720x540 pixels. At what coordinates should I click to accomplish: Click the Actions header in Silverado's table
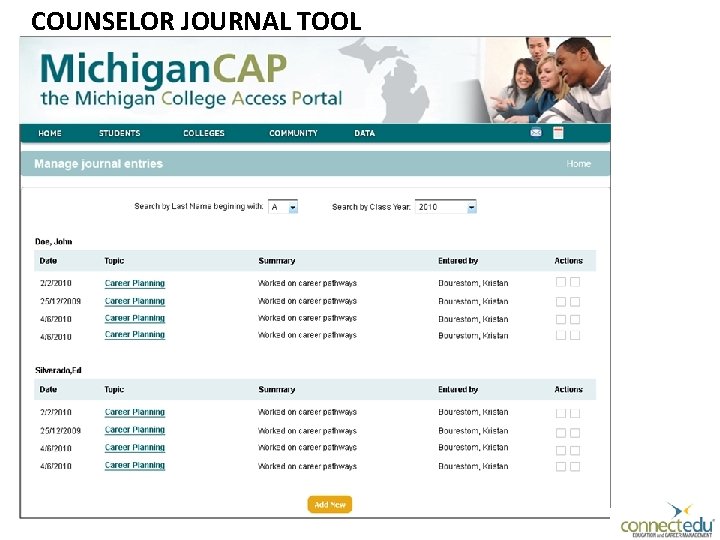pos(568,389)
